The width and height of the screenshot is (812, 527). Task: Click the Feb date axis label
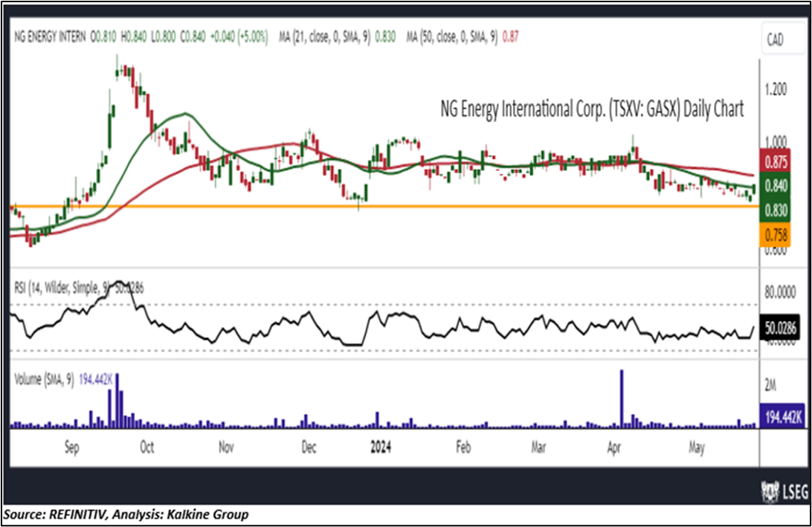pyautogui.click(x=463, y=447)
